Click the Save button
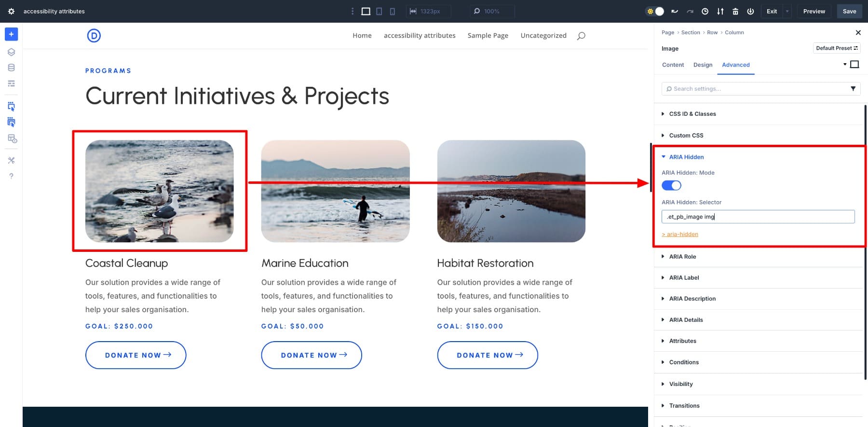Viewport: 868px width, 427px height. pyautogui.click(x=849, y=11)
